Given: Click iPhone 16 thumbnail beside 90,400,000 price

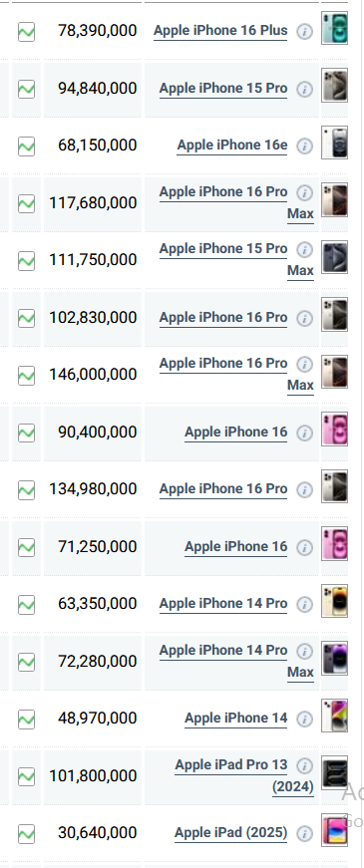Looking at the screenshot, I should pos(335,430).
